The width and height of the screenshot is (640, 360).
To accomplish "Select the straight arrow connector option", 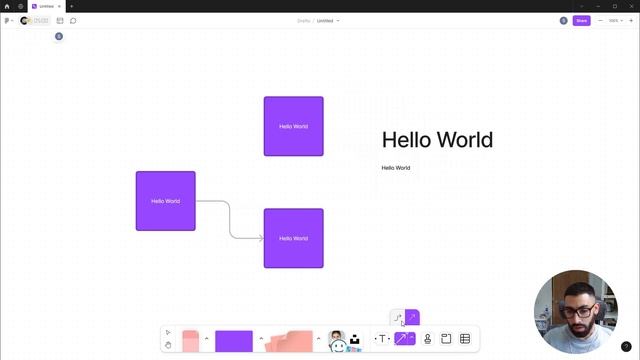I will pos(412,318).
